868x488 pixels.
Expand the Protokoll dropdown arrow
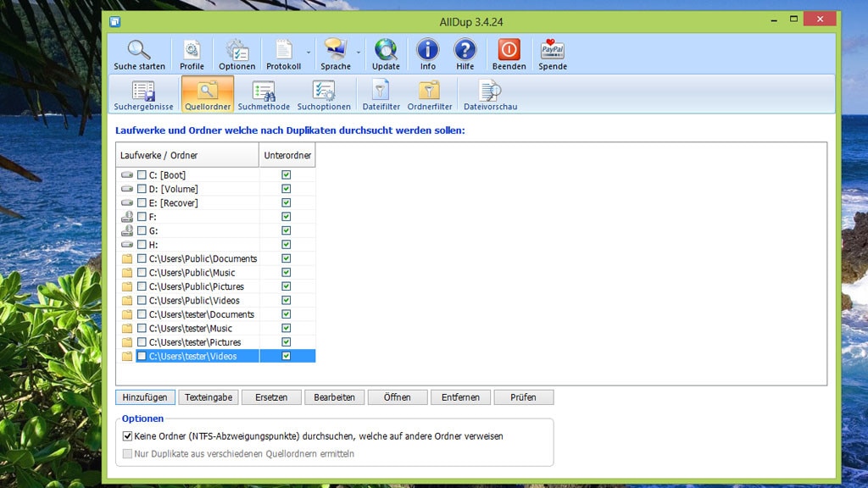click(309, 53)
